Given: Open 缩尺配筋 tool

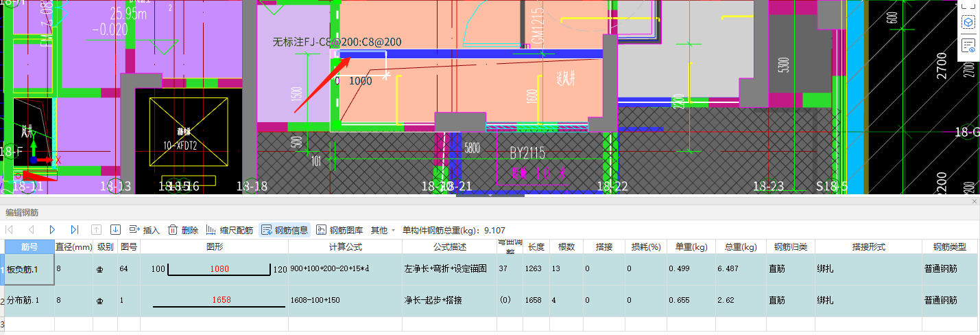Looking at the screenshot, I should click(230, 230).
